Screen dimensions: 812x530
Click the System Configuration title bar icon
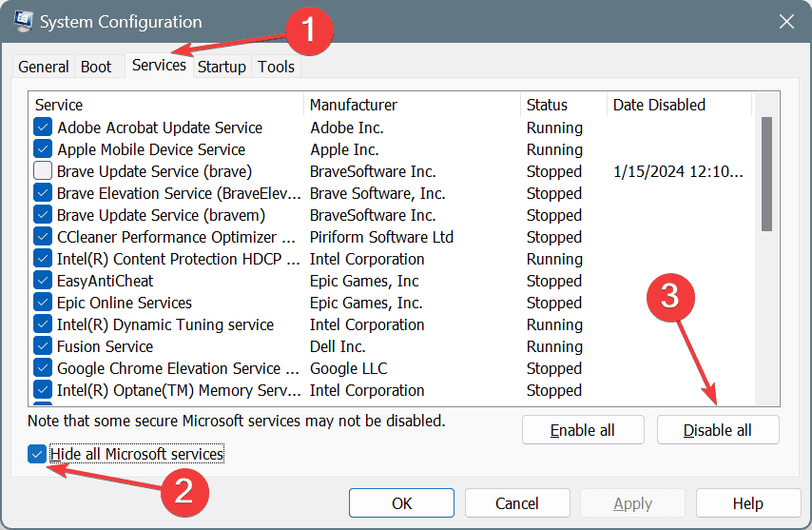(24, 21)
